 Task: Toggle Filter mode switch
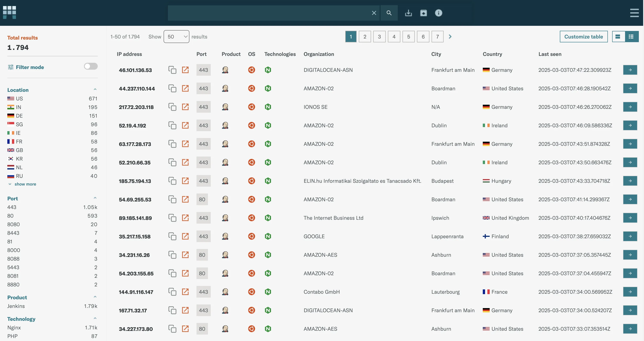(x=91, y=66)
